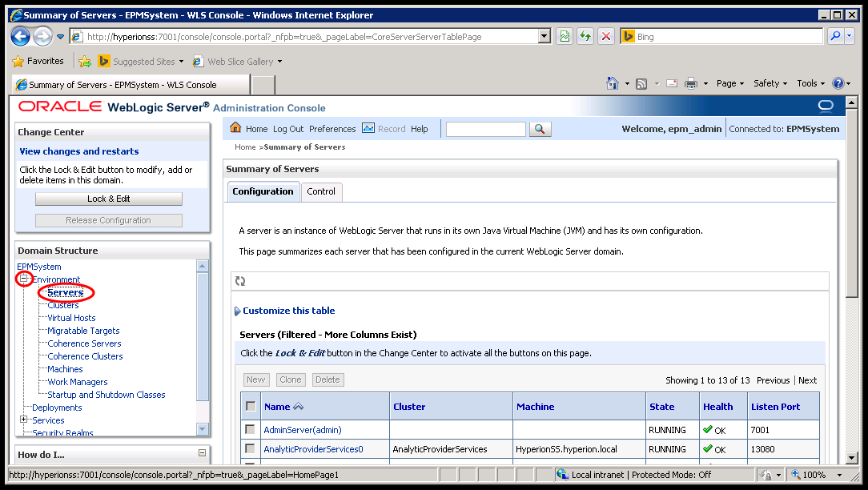868x490 pixels.
Task: Click the Health column header
Action: 718,407
